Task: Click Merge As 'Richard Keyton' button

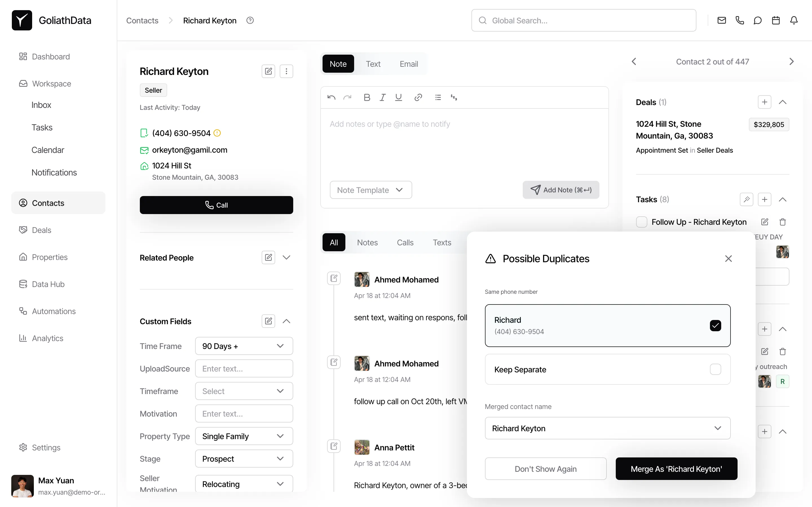Action: click(676, 469)
